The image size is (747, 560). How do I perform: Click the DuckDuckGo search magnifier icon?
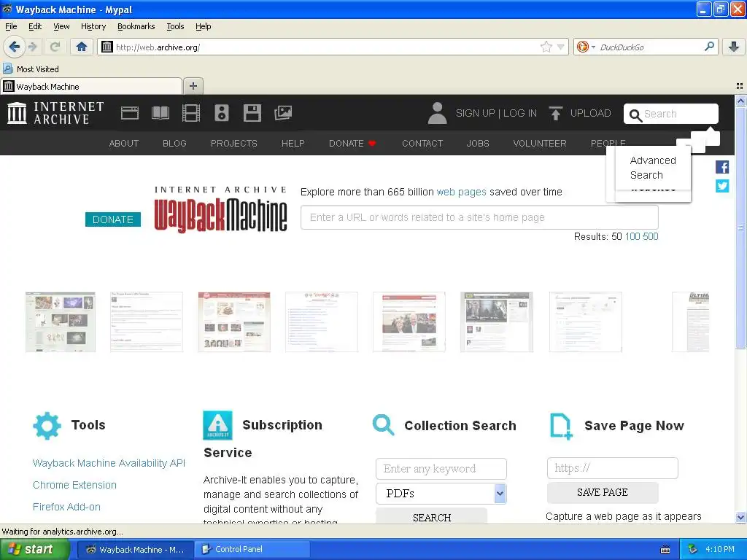point(709,47)
